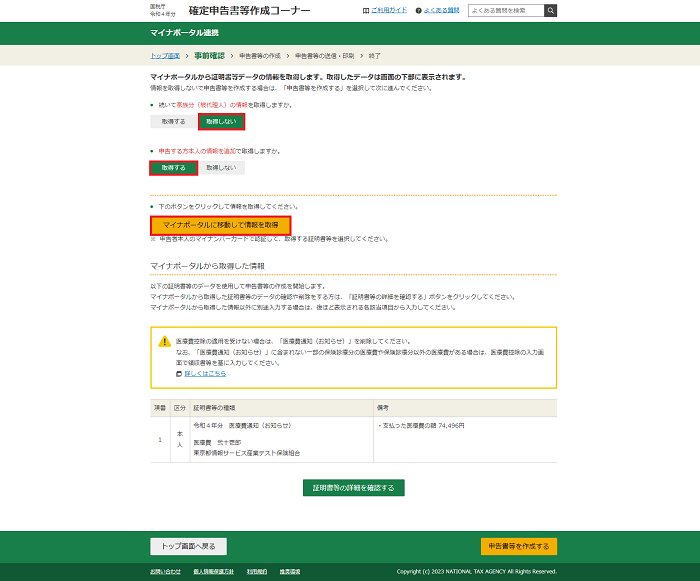Click 事前確認 step in the breadcrumb

point(210,55)
